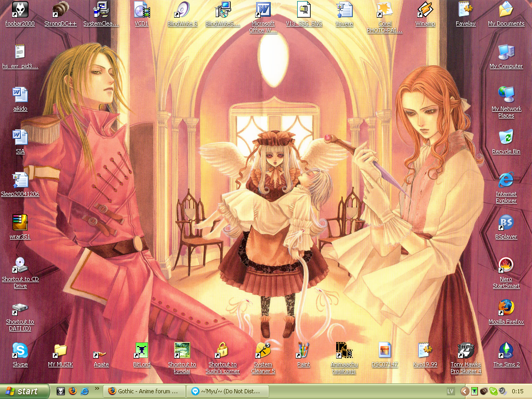
Task: Select the foobar2000 desktop shortcut
Action: (x=20, y=14)
